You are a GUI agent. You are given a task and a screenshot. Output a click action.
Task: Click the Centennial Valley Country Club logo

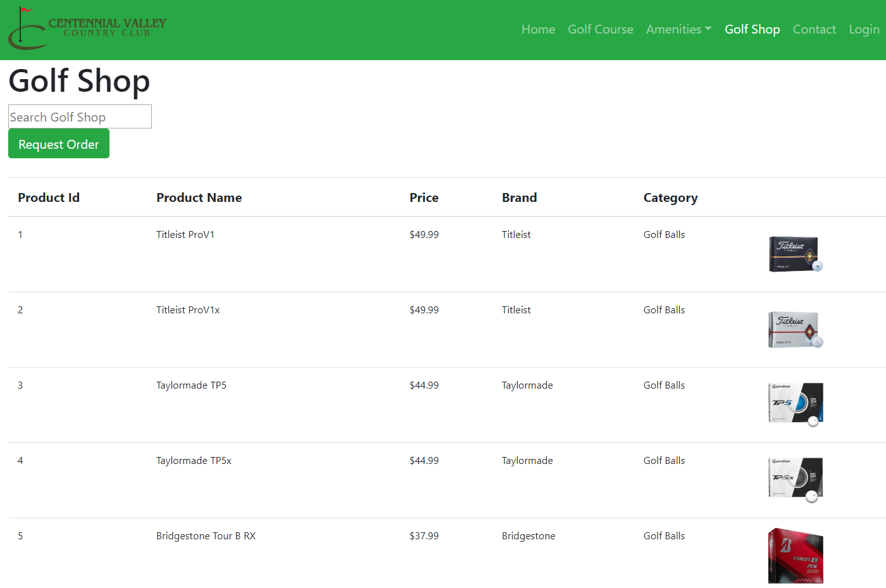coord(87,28)
